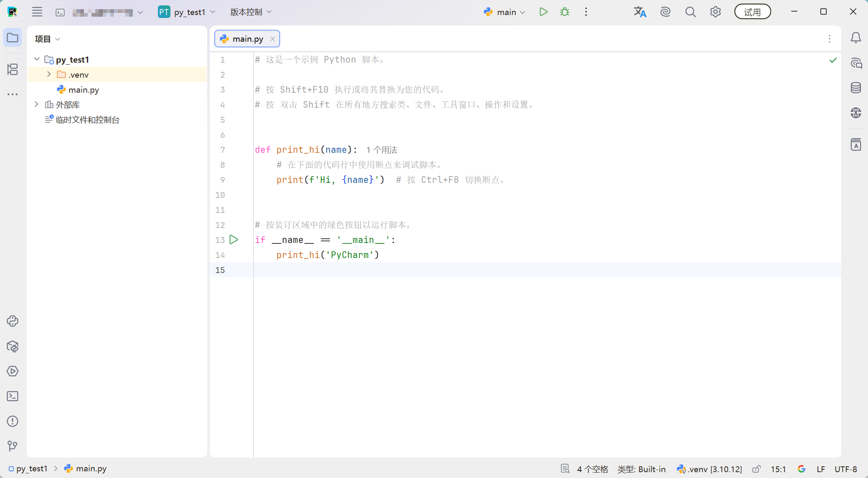
Task: Click the 15:1 line column indicator
Action: [x=778, y=469]
